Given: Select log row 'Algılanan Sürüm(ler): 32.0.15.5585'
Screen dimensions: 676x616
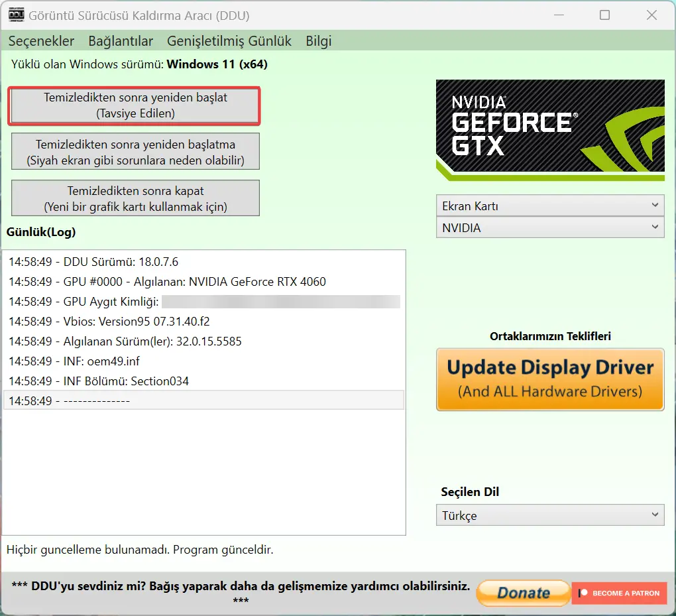Looking at the screenshot, I should click(203, 341).
